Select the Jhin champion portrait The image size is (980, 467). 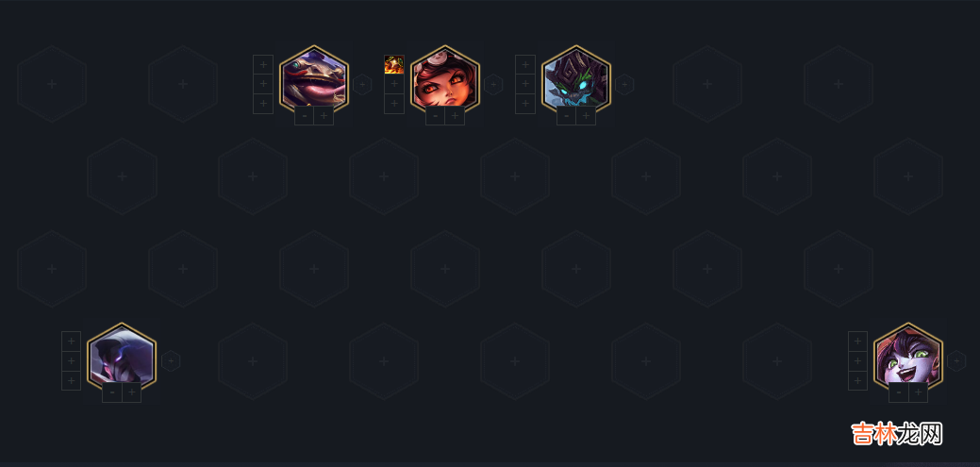[x=122, y=357]
